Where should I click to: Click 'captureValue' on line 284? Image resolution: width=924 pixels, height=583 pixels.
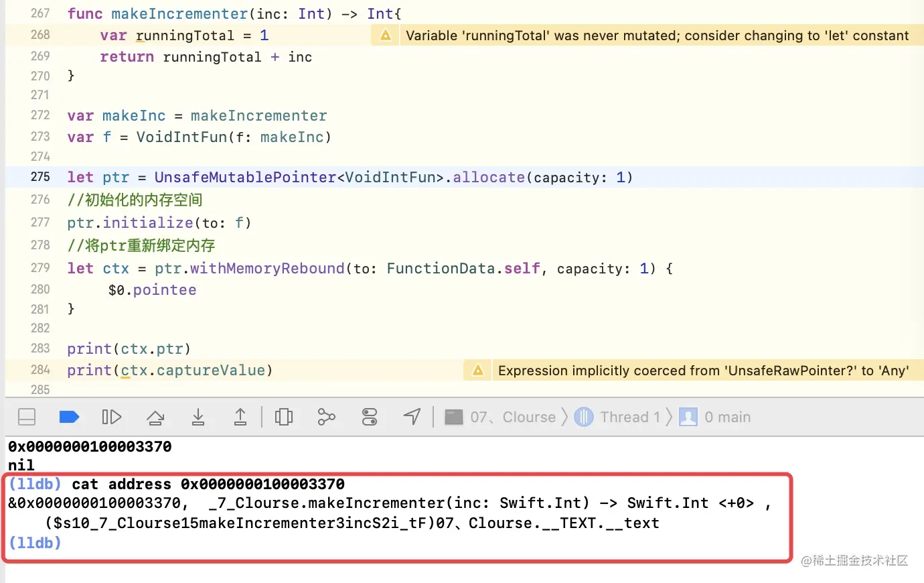coord(211,371)
